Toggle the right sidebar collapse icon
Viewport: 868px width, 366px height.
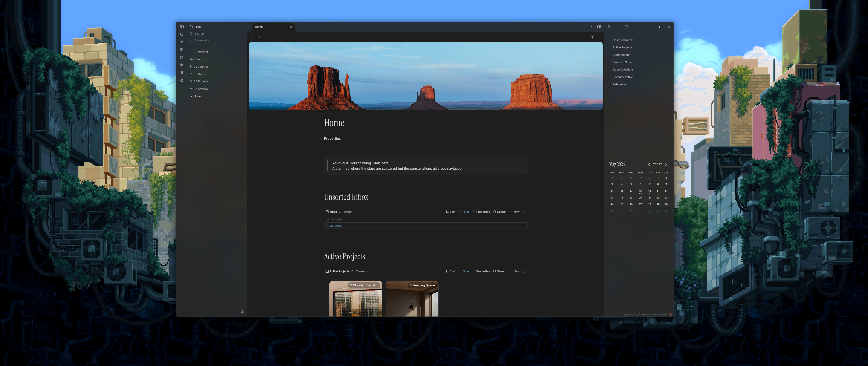pyautogui.click(x=599, y=27)
